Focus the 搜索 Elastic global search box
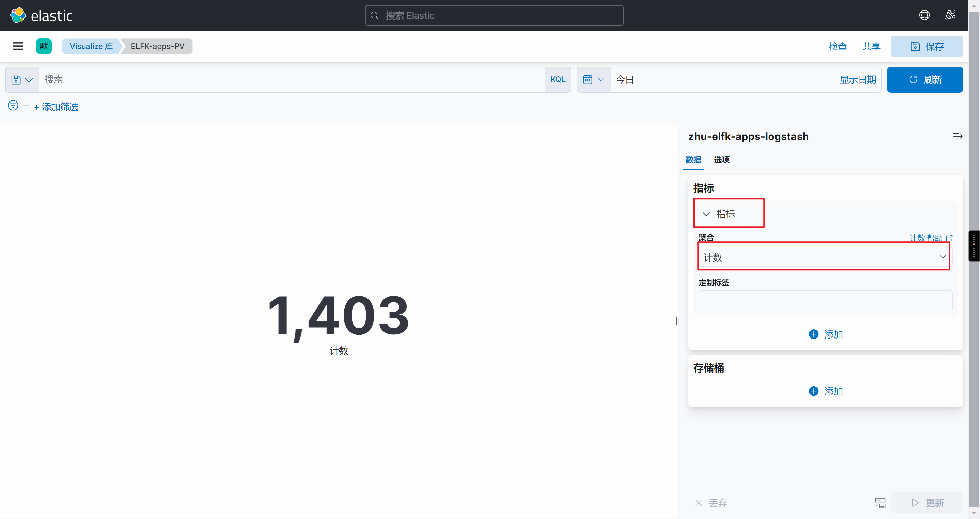980x519 pixels. pyautogui.click(x=494, y=15)
